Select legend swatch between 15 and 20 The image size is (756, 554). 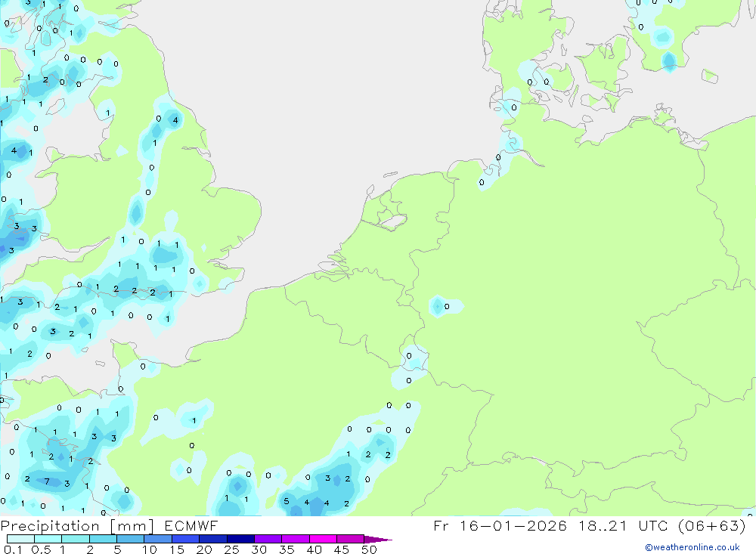(186, 539)
